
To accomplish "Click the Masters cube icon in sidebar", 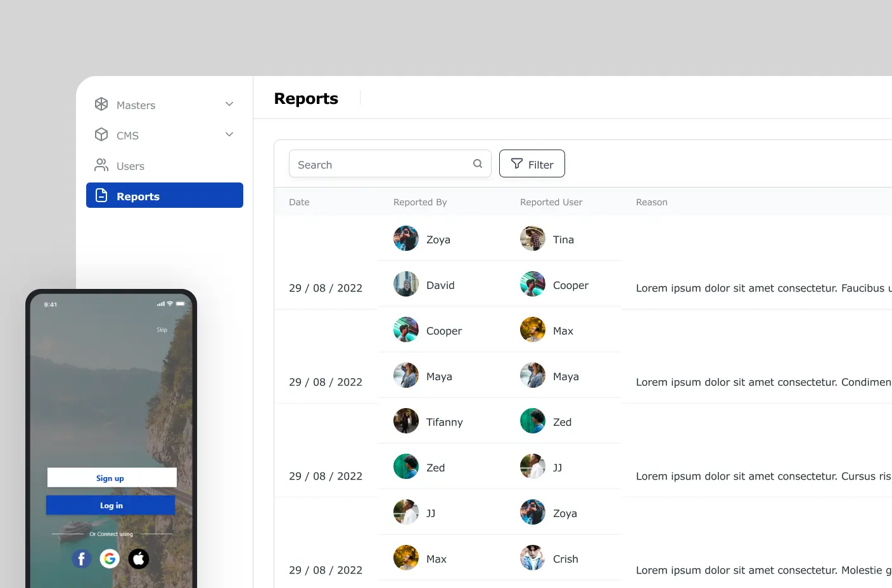I will (x=101, y=104).
